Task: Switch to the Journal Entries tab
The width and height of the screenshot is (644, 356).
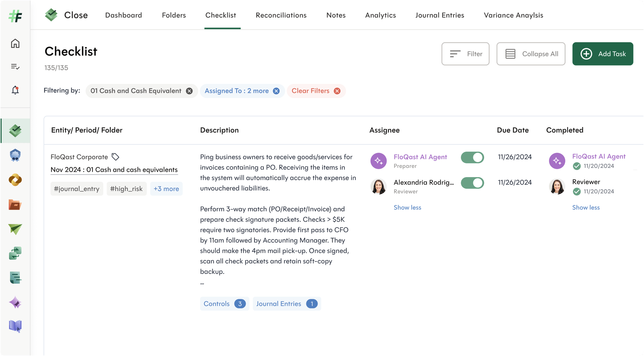Action: tap(440, 15)
